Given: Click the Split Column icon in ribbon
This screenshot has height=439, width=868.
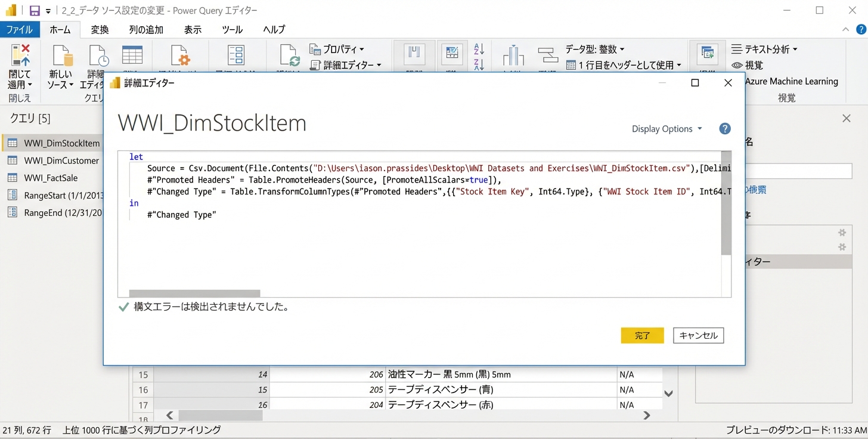Looking at the screenshot, I should pyautogui.click(x=513, y=55).
